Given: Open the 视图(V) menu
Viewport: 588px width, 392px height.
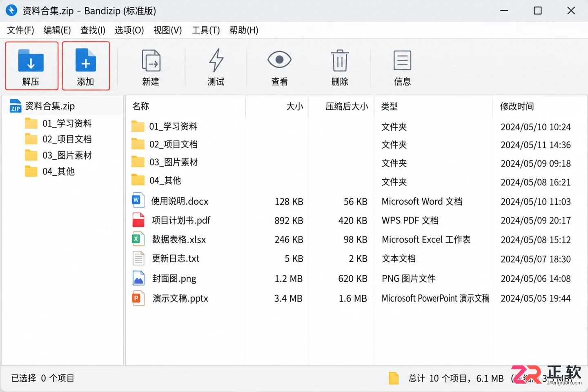Looking at the screenshot, I should [167, 30].
